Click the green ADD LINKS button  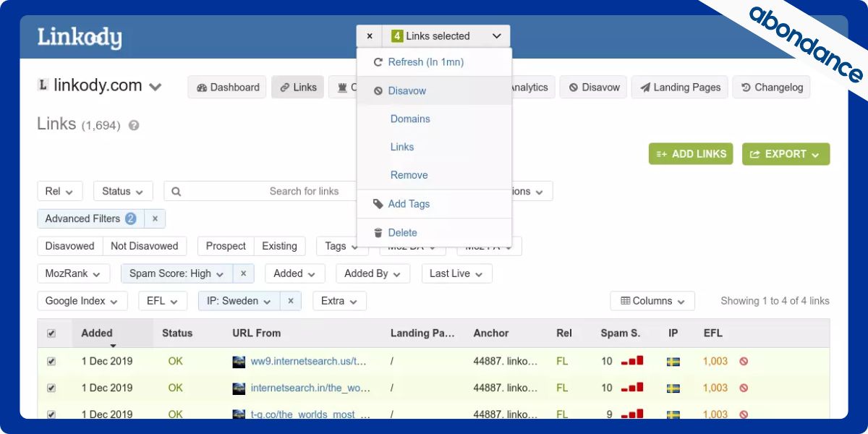pos(691,154)
